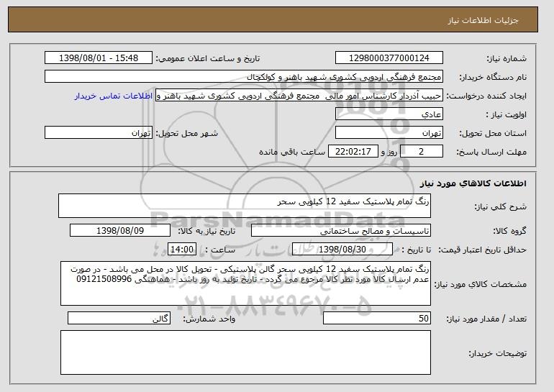Click the مهلت ارسال پاسخ label
Image resolution: width=554 pixels, height=392 pixels.
click(x=491, y=152)
